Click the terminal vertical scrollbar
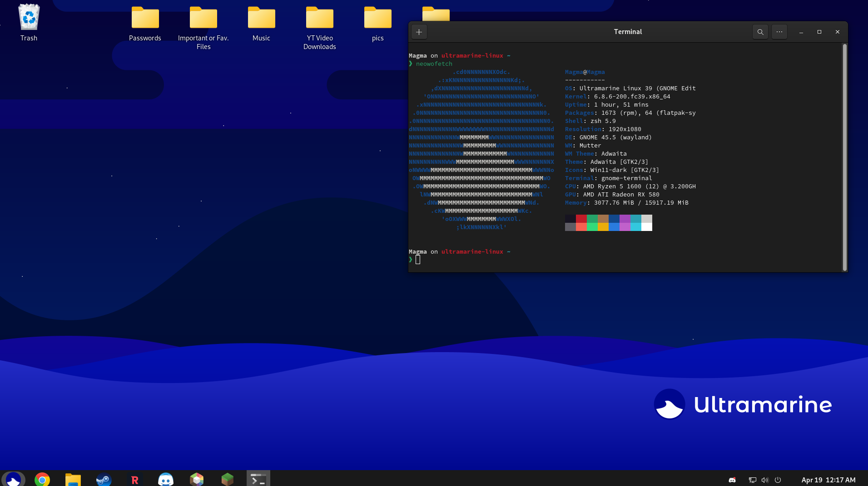 click(x=844, y=157)
